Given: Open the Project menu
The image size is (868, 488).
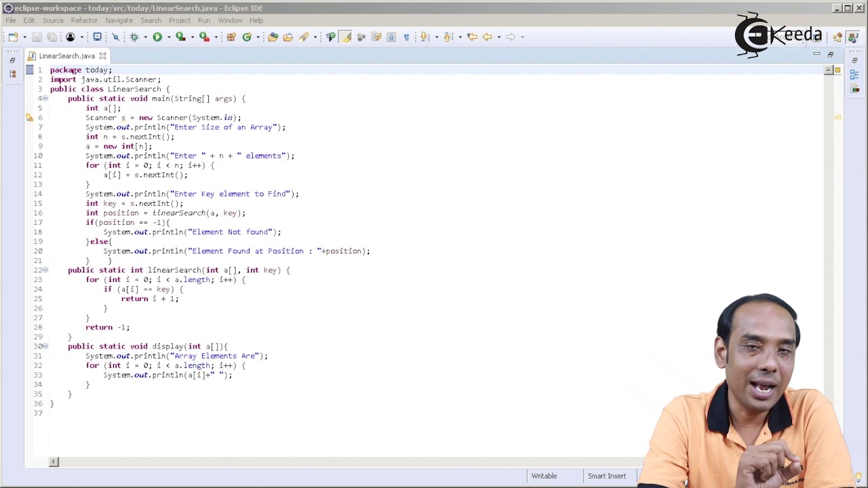Looking at the screenshot, I should click(180, 20).
